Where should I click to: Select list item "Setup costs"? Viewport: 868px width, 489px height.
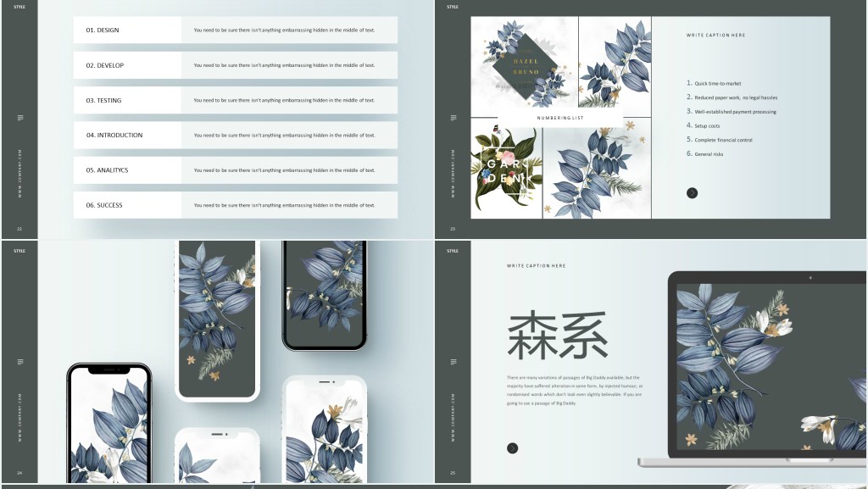[x=703, y=125]
